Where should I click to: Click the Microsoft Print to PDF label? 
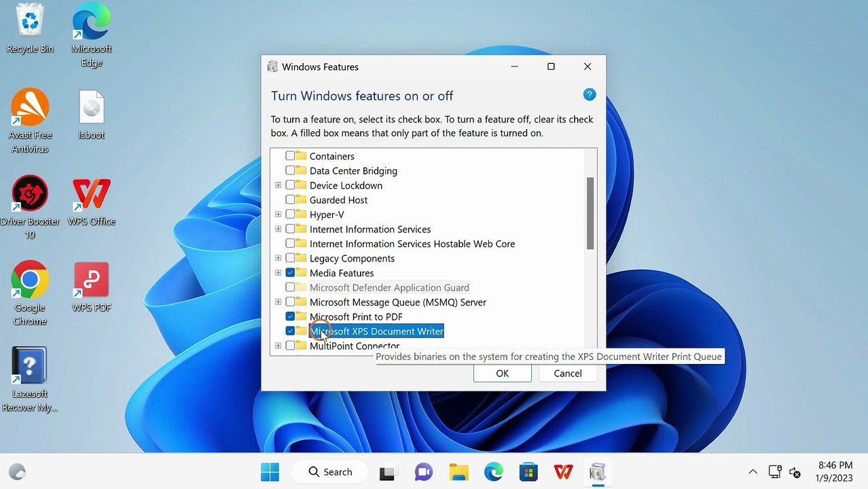pos(356,316)
